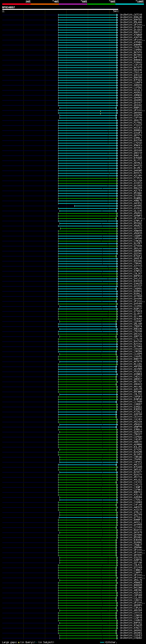Select label UniRef100_C9LMJ1
This screenshot has width=146, height=644.
pyautogui.click(x=131, y=565)
